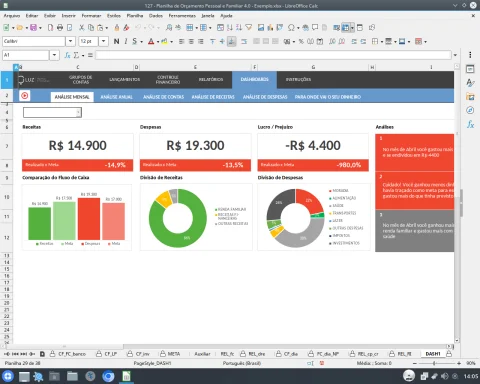Click the Copy icon

click(91, 28)
